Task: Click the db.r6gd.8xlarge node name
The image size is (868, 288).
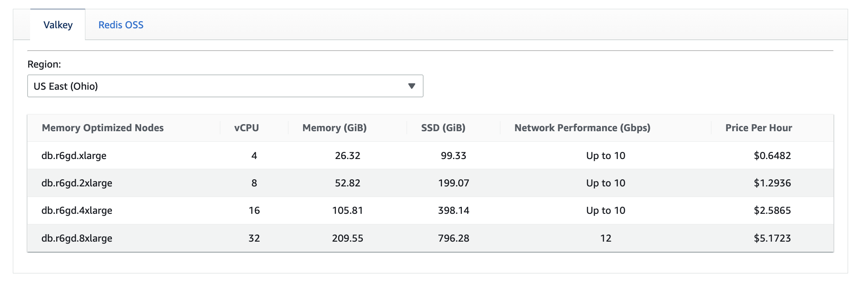Action: (x=77, y=238)
